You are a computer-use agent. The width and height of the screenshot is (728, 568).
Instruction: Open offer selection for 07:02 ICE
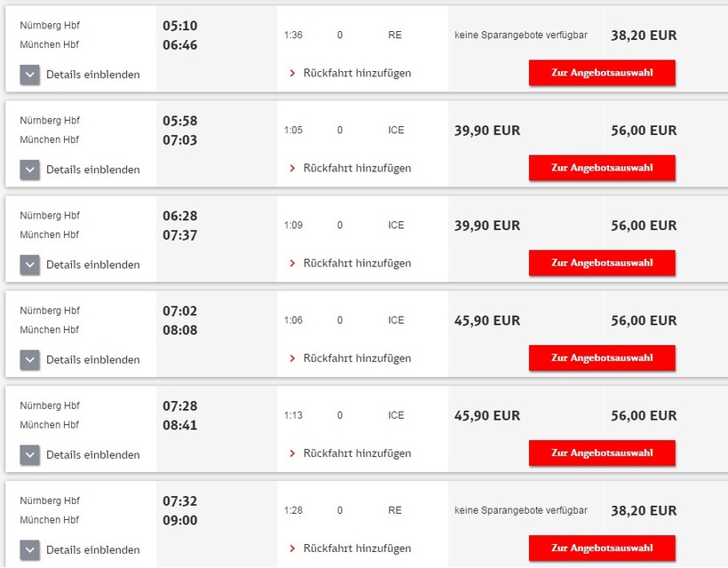click(x=602, y=358)
